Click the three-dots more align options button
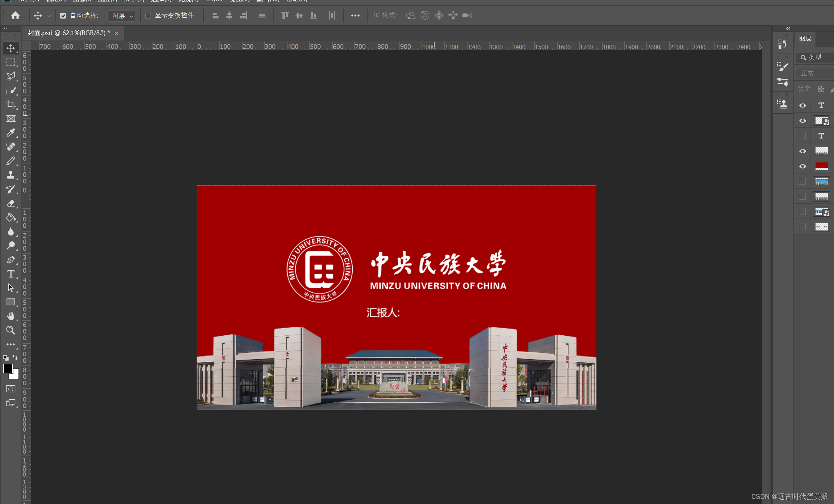The width and height of the screenshot is (834, 504). tap(355, 16)
